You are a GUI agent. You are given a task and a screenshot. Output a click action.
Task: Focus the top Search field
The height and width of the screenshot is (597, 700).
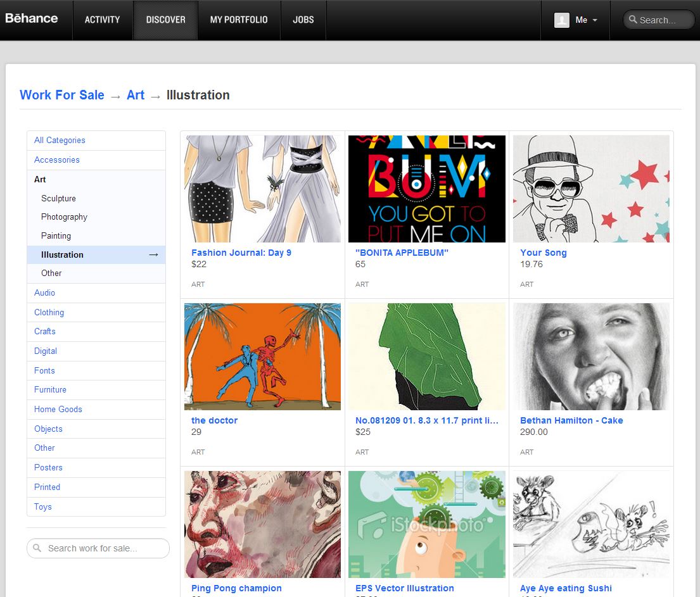pos(659,20)
